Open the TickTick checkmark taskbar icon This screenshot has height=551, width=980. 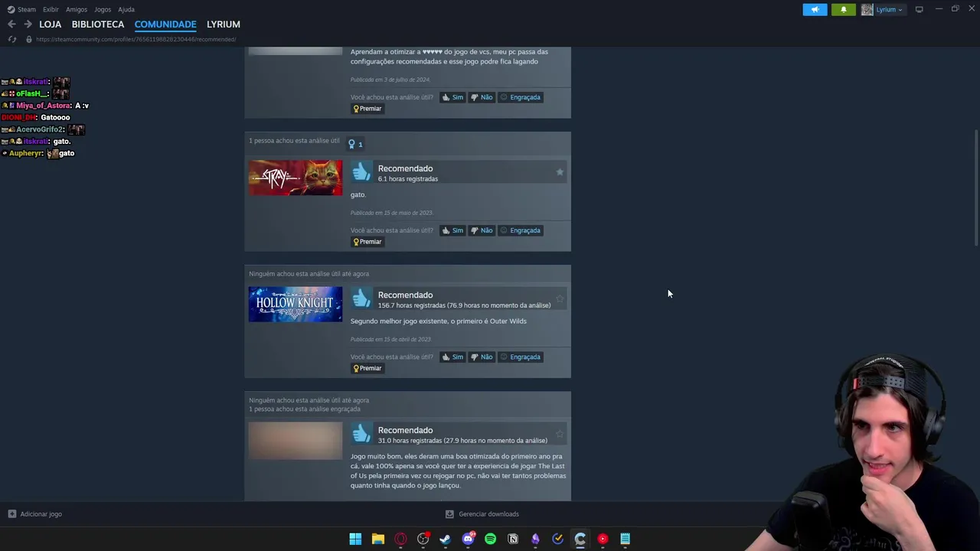click(557, 539)
